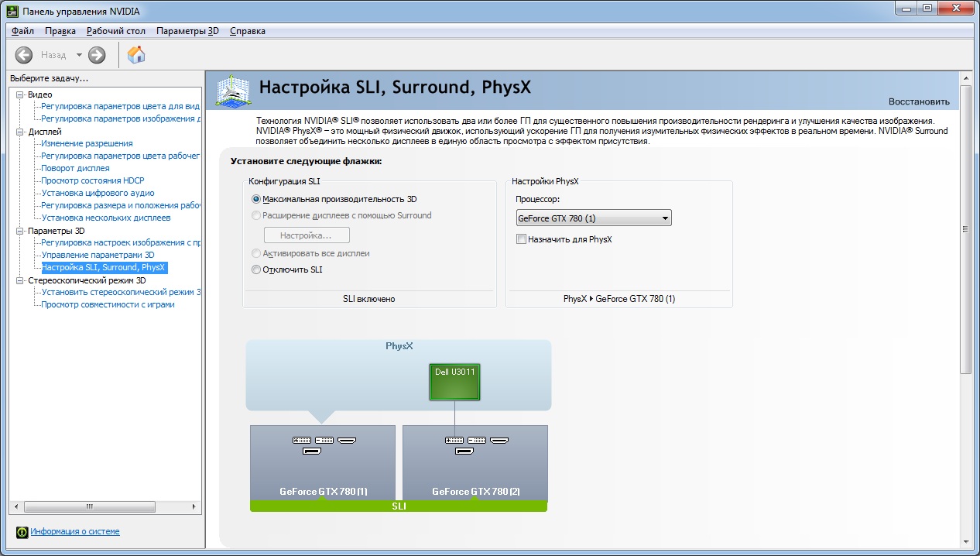
Task: Open the "Параметры 3D" menu
Action: (x=188, y=31)
